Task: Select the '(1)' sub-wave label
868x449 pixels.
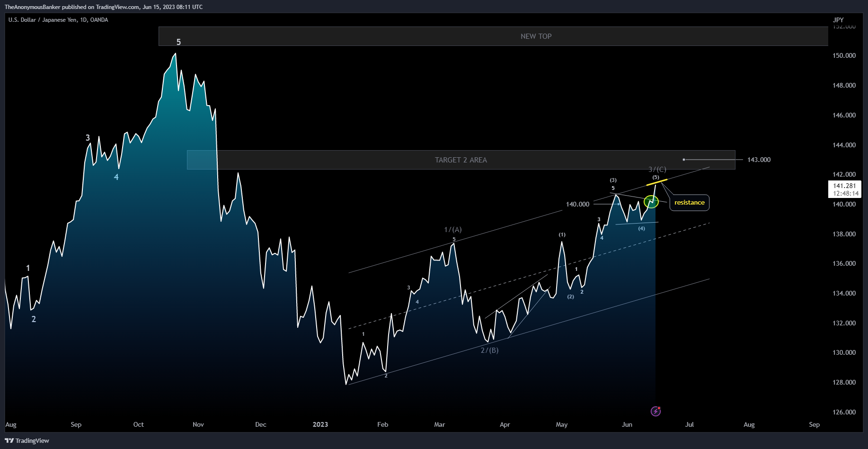Action: tap(562, 234)
